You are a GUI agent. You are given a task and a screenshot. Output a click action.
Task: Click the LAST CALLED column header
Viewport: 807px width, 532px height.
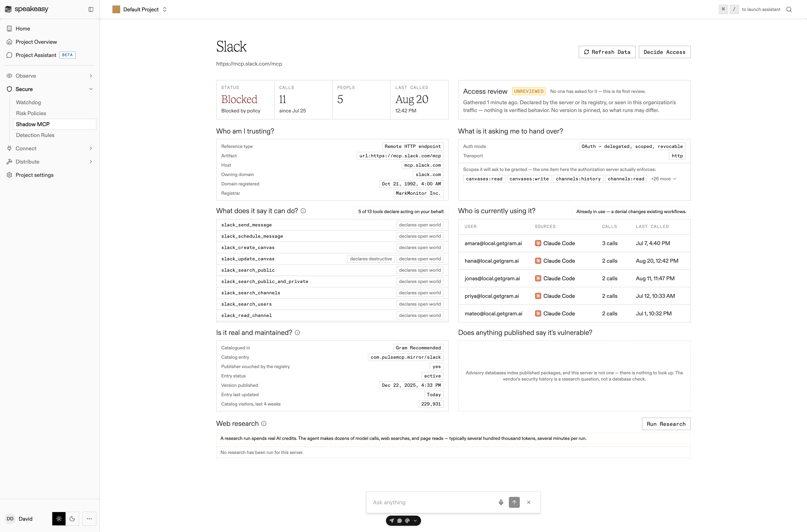click(652, 226)
